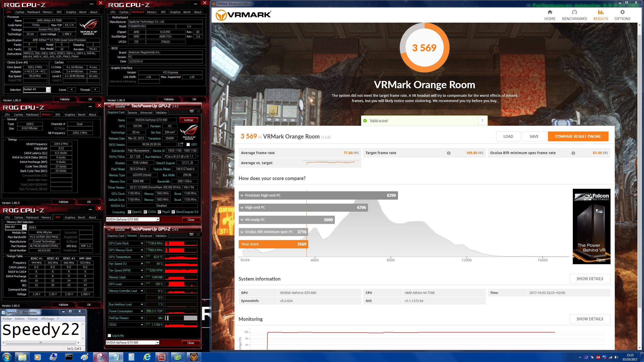Image resolution: width=644 pixels, height=362 pixels.
Task: Click the Notepad horizontal scrollbar thumb
Action: tap(41, 343)
